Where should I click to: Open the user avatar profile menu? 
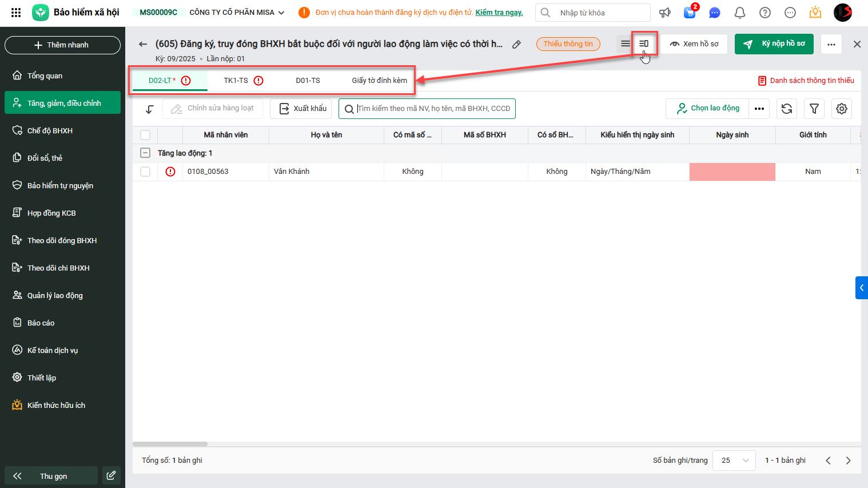click(843, 13)
